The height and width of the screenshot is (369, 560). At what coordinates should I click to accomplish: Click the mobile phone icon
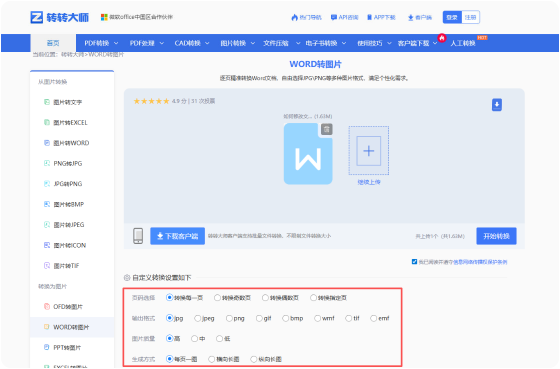tap(138, 236)
